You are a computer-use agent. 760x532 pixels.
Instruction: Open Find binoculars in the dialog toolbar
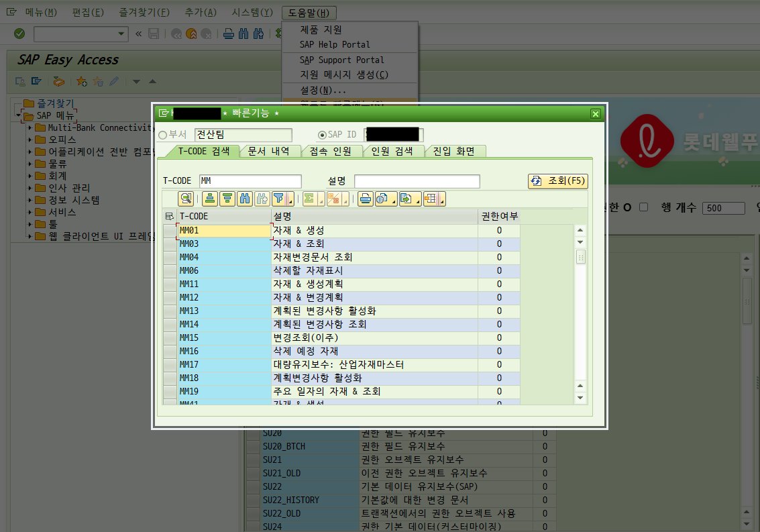[x=245, y=199]
